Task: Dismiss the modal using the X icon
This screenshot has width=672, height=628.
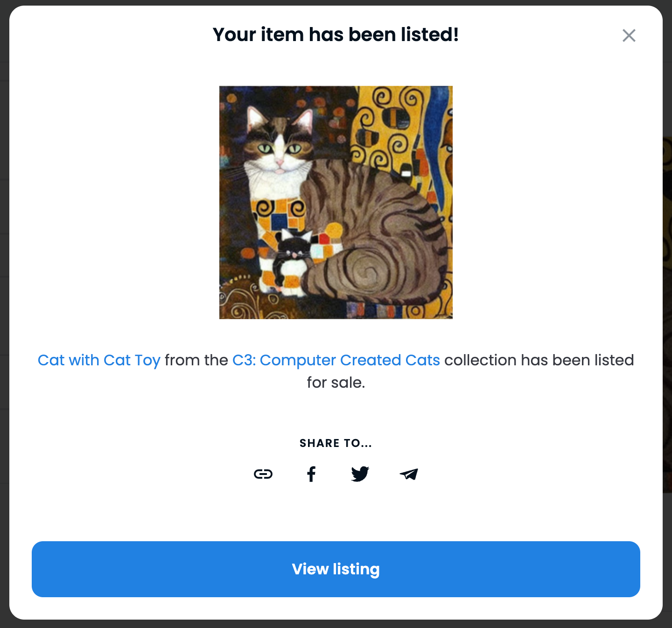Action: pos(629,35)
